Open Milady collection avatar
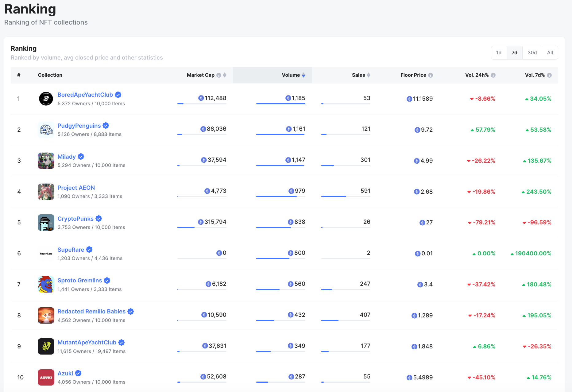The width and height of the screenshot is (572, 392). (x=46, y=161)
